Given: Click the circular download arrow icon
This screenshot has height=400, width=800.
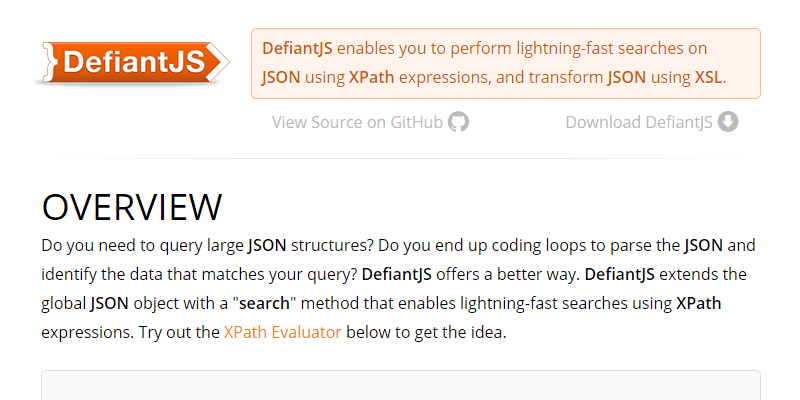Looking at the screenshot, I should pos(728,122).
